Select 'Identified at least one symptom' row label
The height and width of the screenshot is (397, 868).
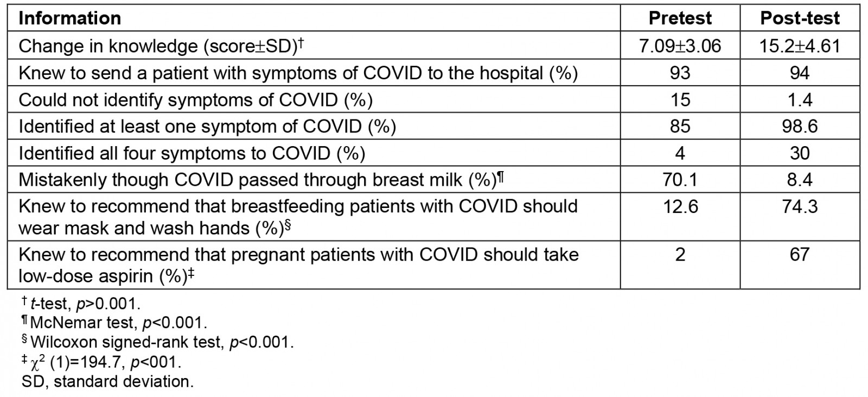(207, 127)
